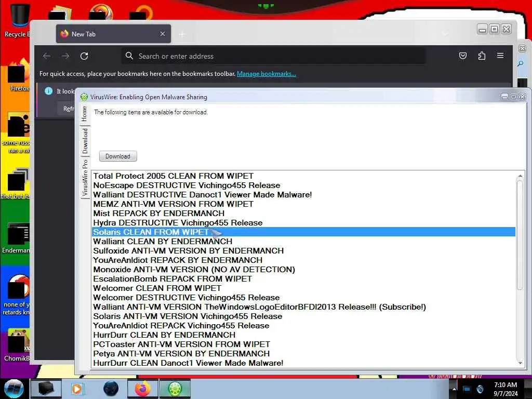532x399 pixels.
Task: Select Hydra DESTRUCTIVE Vichingo455 Release
Action: [303, 222]
